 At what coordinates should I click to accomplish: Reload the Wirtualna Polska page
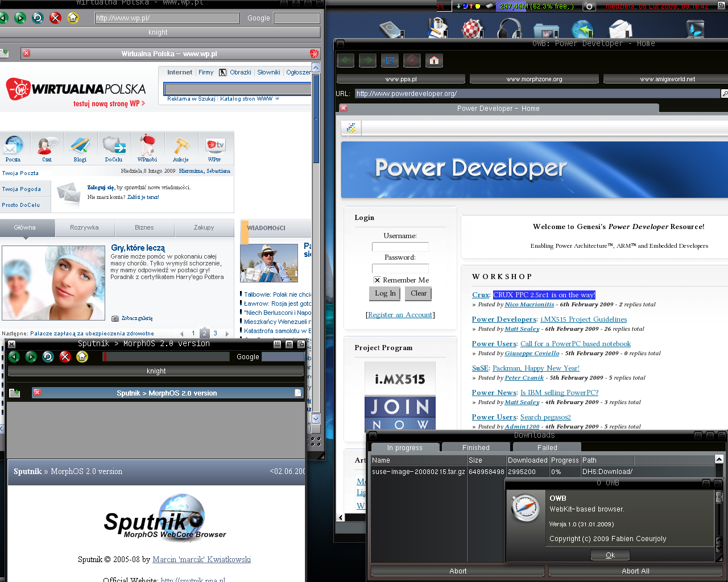pyautogui.click(x=38, y=18)
